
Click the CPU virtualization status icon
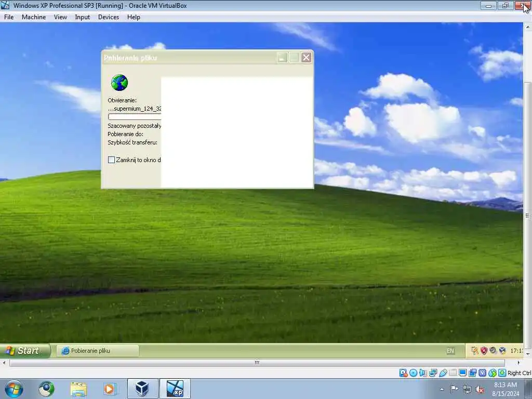click(x=483, y=373)
